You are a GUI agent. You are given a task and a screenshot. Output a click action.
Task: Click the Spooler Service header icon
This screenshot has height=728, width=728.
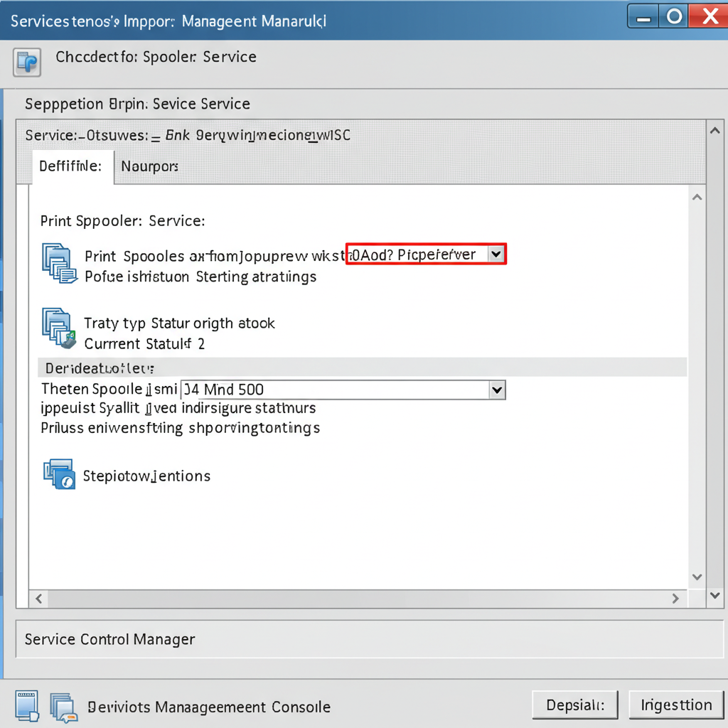(x=27, y=63)
